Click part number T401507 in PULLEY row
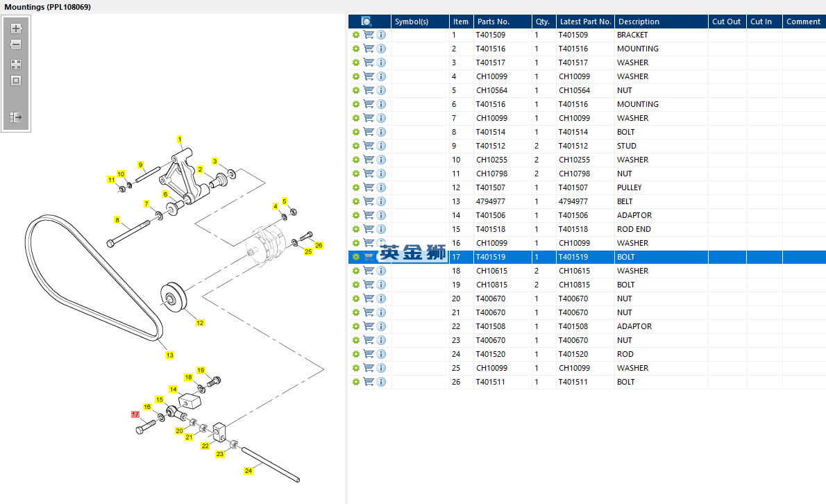Viewport: 826px width, 504px height. (x=491, y=187)
